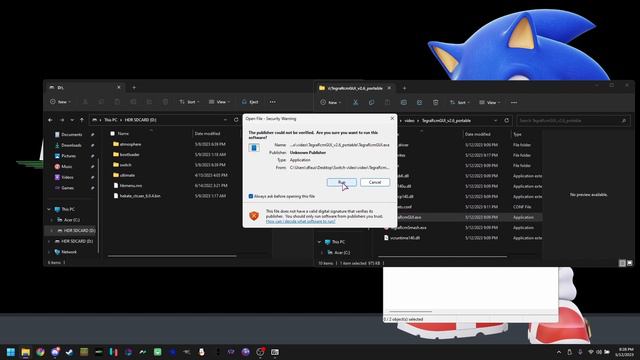
Task: Open See more (...) in the TegraRcmGUI window
Action: tap(514, 102)
